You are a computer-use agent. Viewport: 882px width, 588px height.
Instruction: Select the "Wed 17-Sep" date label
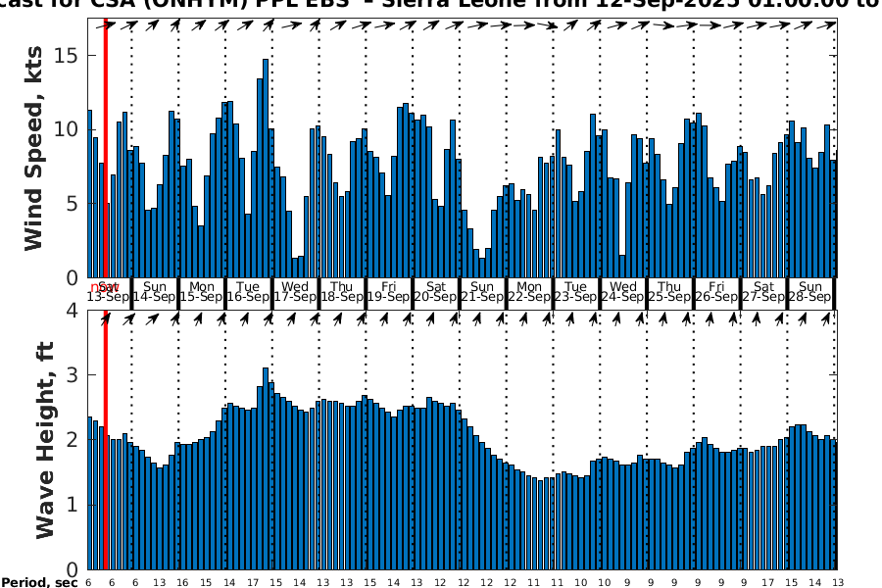[x=295, y=291]
